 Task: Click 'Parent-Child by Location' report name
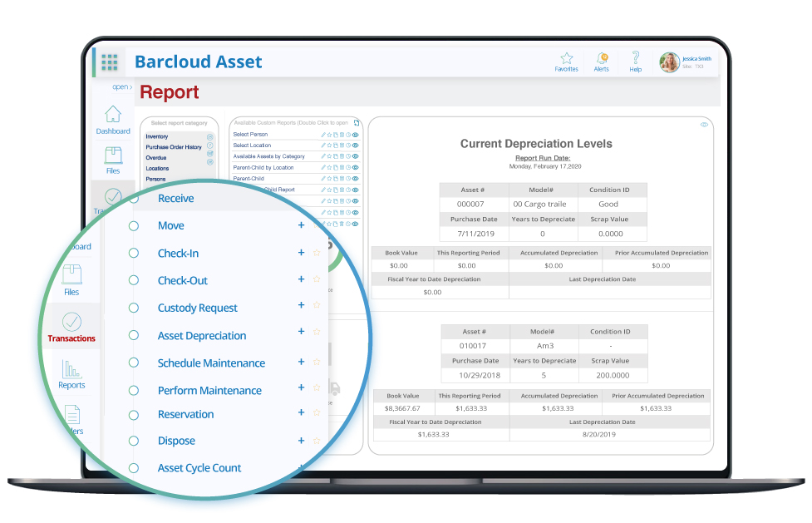pos(263,167)
